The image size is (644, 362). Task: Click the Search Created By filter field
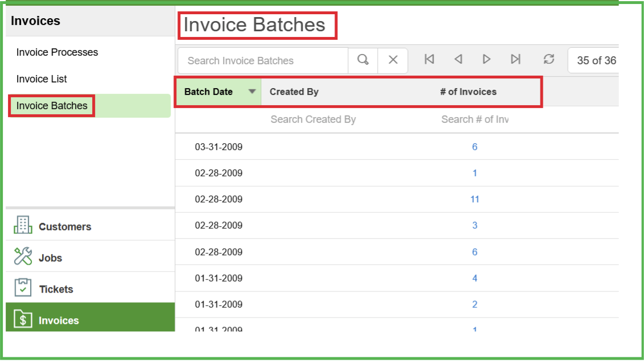tap(313, 119)
